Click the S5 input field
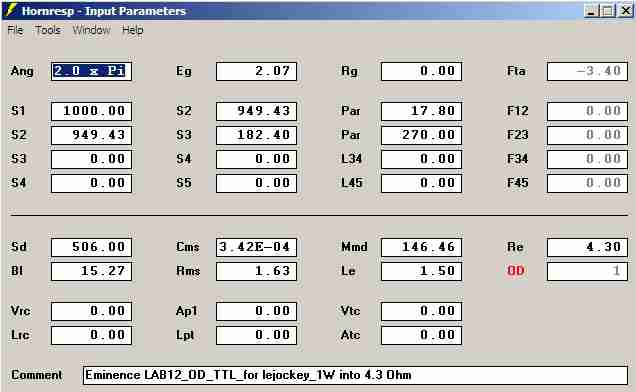 [256, 183]
